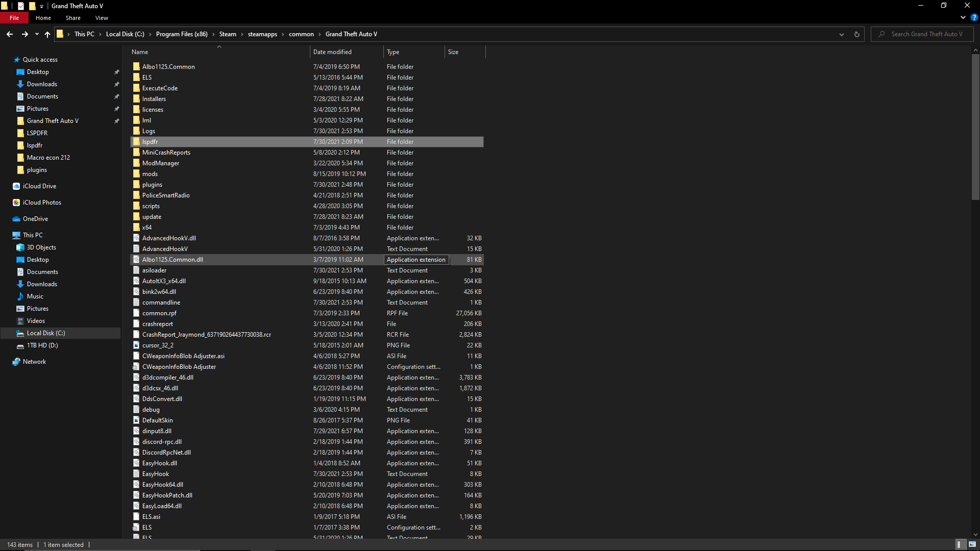980x551 pixels.
Task: Switch to large thumbnails view icon
Action: (x=972, y=544)
